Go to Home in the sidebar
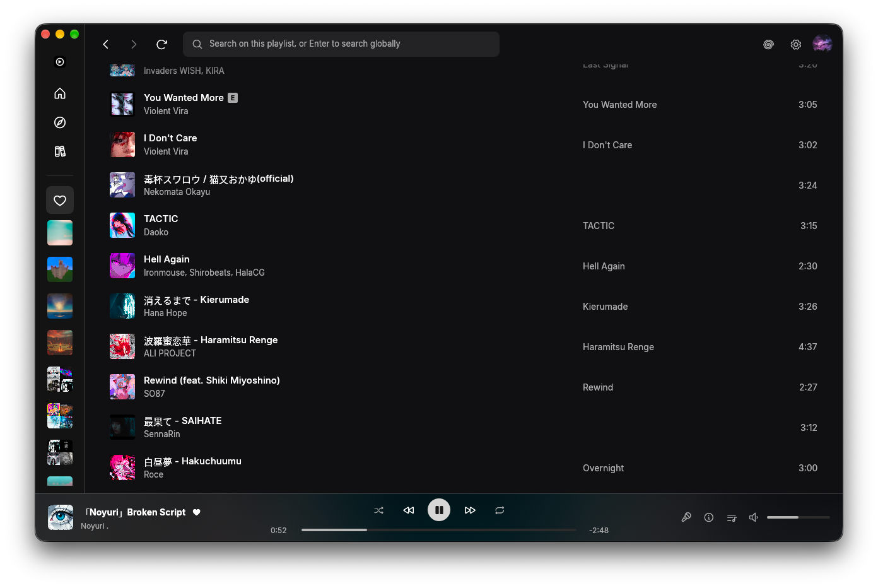Image resolution: width=878 pixels, height=588 pixels. pos(60,93)
